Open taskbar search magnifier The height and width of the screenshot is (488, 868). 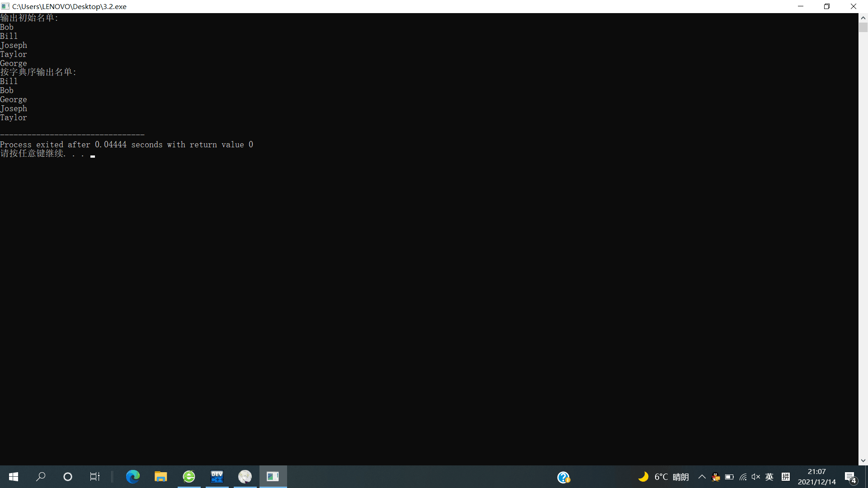point(41,477)
